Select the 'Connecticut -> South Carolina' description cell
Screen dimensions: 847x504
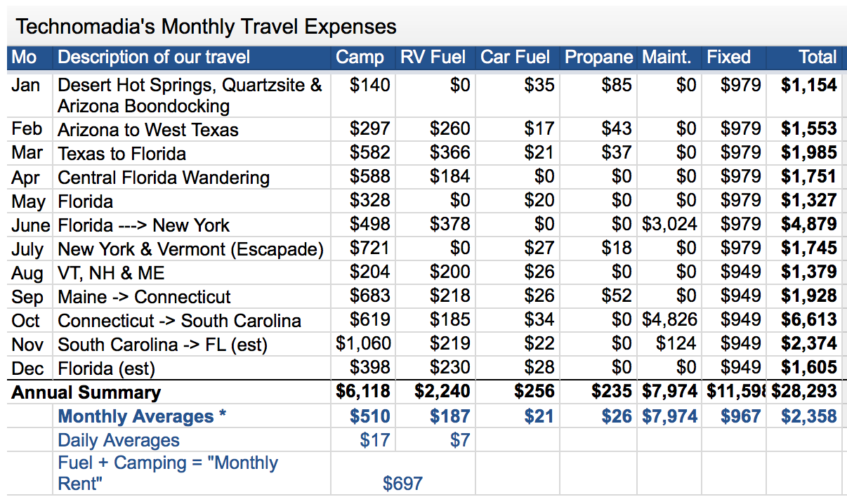pos(179,321)
